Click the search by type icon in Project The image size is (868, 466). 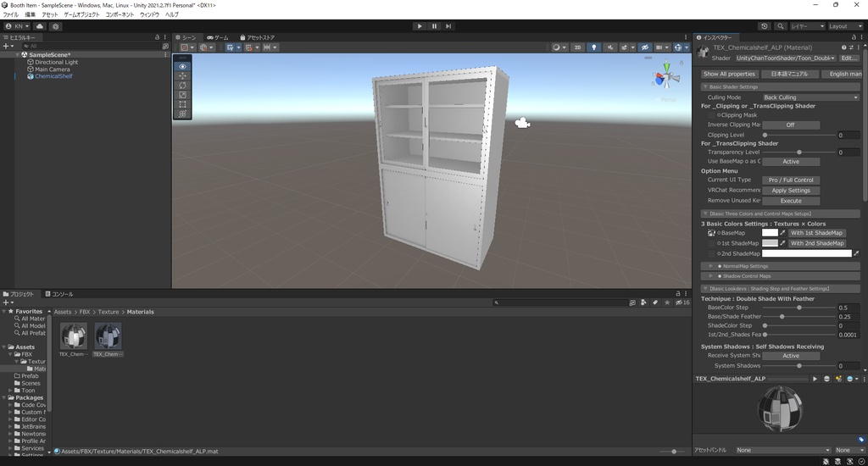coord(643,302)
